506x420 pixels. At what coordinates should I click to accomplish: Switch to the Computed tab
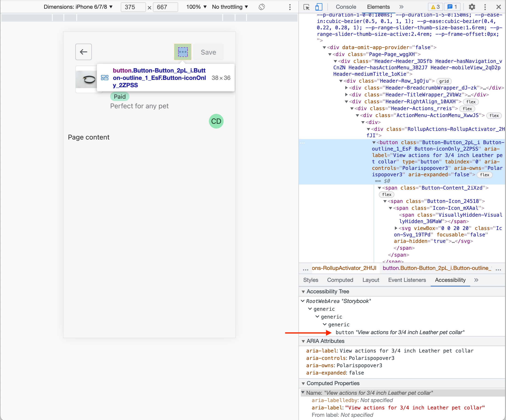point(340,280)
